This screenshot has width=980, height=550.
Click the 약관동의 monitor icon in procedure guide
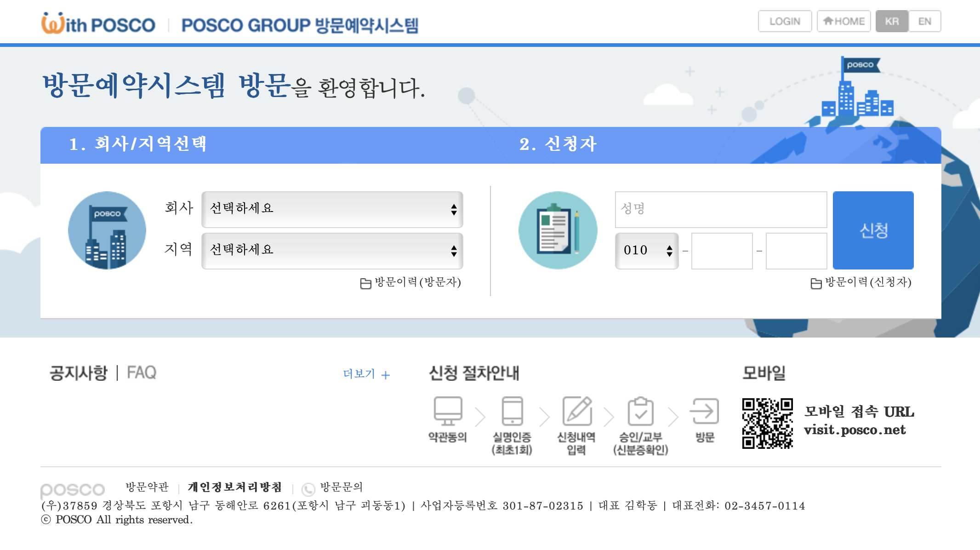point(448,411)
